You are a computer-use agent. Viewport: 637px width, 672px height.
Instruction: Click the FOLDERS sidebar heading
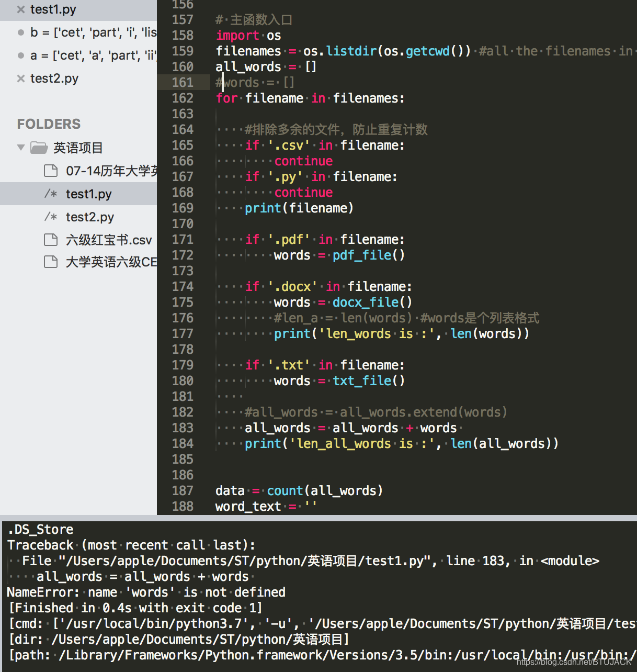(49, 124)
